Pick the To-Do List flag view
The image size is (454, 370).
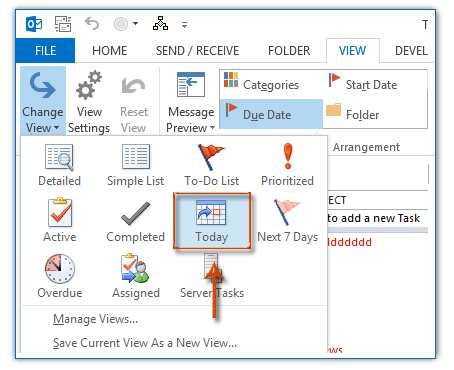coord(211,165)
